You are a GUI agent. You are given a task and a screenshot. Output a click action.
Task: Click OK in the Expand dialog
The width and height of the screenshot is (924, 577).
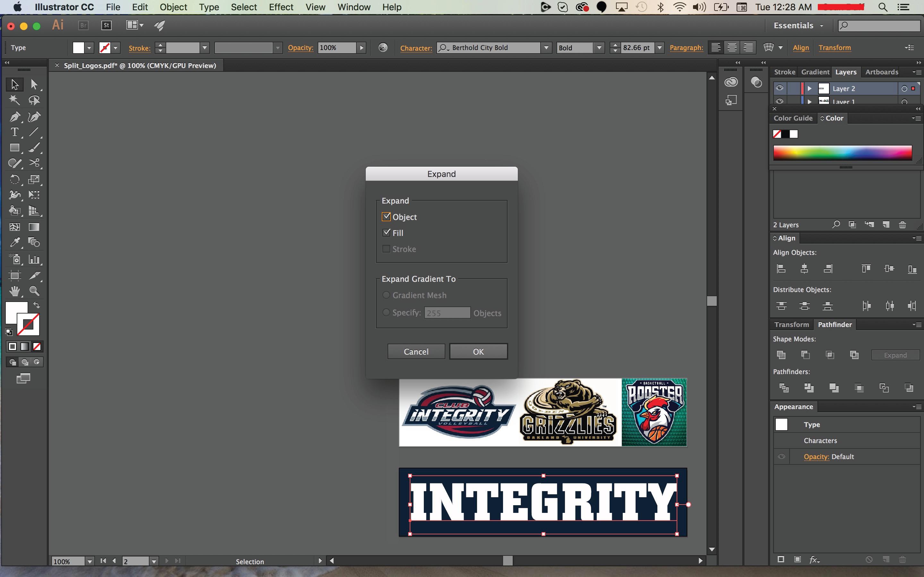478,352
